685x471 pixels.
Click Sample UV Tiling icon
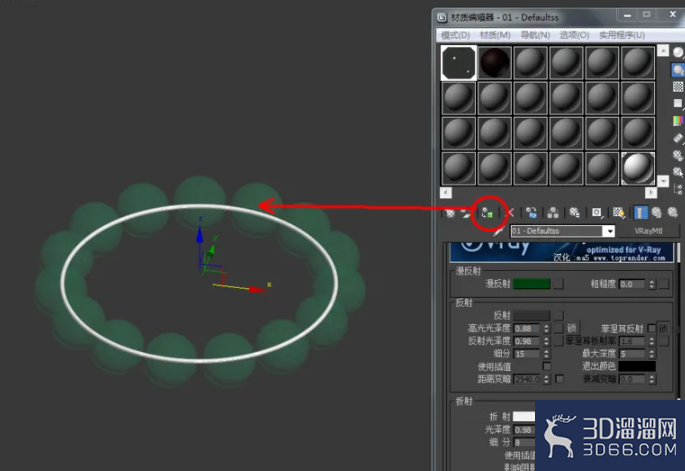[x=678, y=104]
